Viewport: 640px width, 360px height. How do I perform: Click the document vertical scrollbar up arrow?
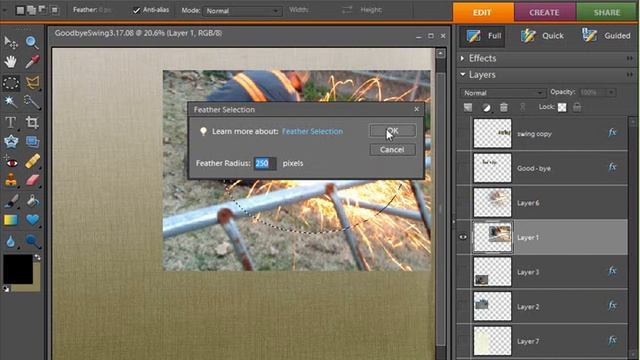tap(440, 53)
